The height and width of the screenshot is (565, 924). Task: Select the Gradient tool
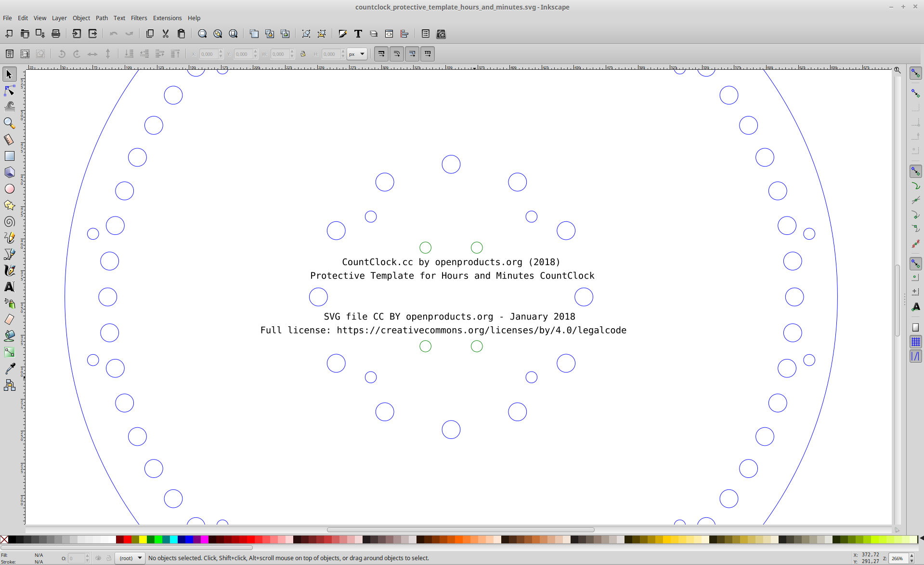click(x=9, y=352)
